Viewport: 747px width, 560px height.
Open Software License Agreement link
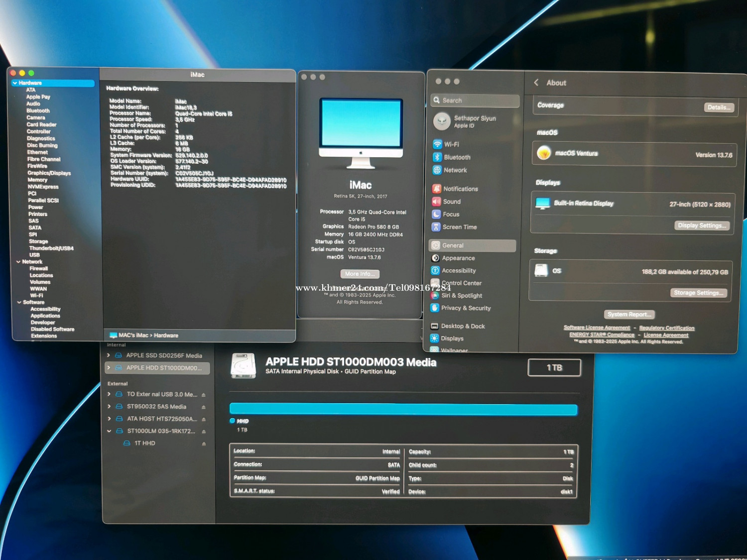[597, 328]
